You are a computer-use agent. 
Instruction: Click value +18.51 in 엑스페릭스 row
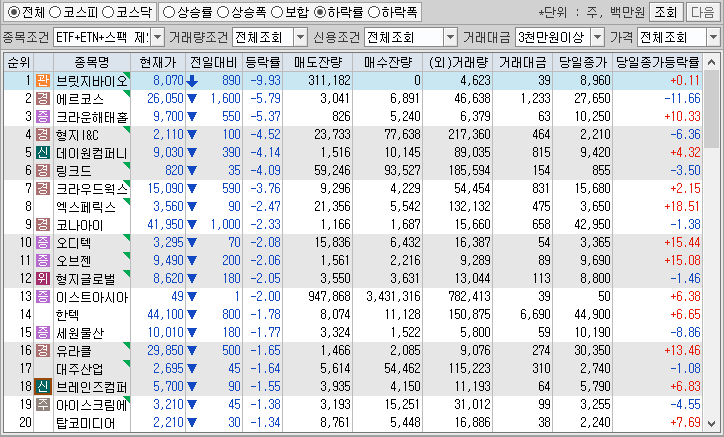[x=682, y=207]
